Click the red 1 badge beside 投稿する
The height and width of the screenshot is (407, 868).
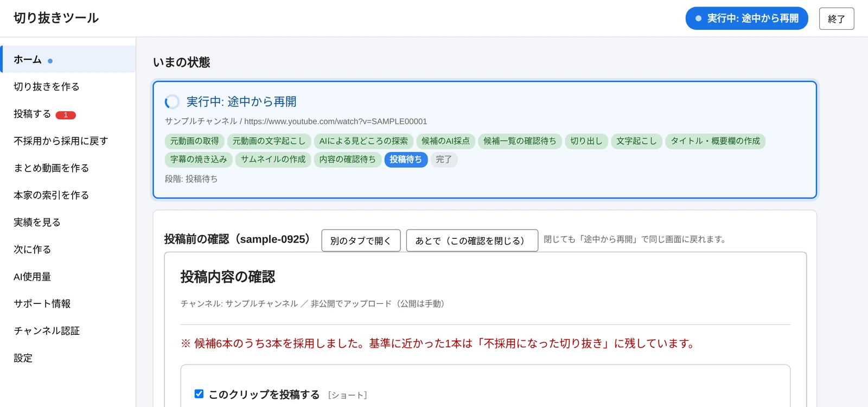(66, 115)
